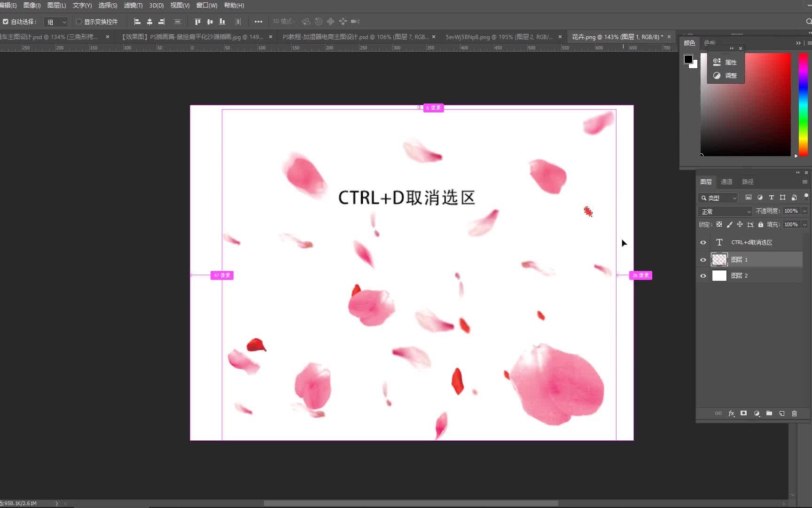Click the background white color swatch
The height and width of the screenshot is (508, 812).
(695, 66)
